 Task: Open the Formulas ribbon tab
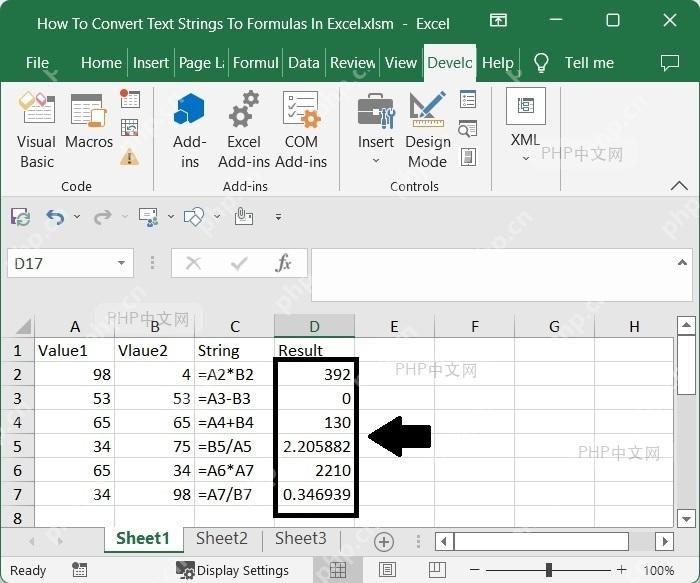point(256,62)
